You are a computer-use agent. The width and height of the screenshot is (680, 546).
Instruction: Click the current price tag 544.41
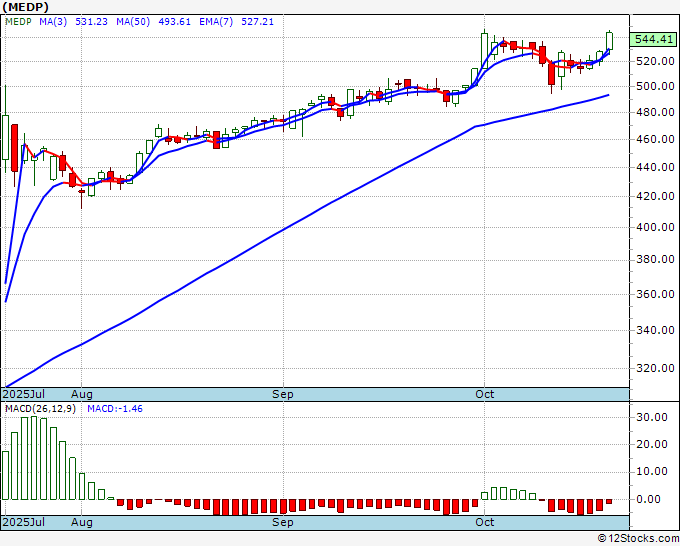pos(654,39)
